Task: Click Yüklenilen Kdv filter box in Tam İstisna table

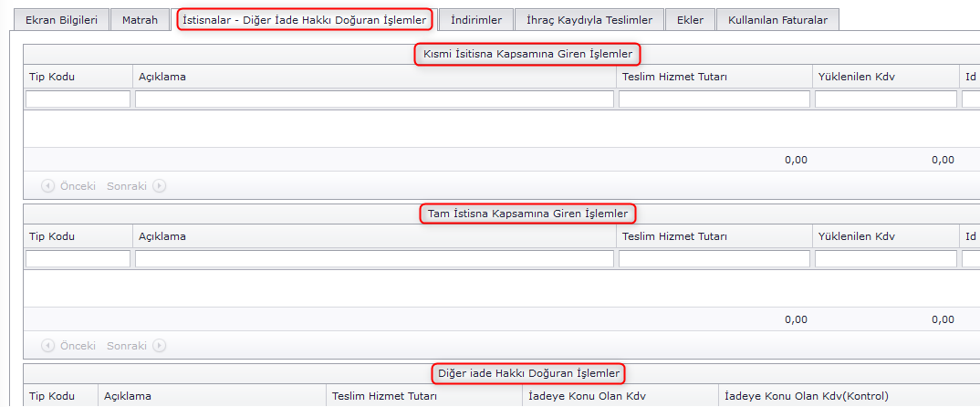Action: pyautogui.click(x=885, y=259)
